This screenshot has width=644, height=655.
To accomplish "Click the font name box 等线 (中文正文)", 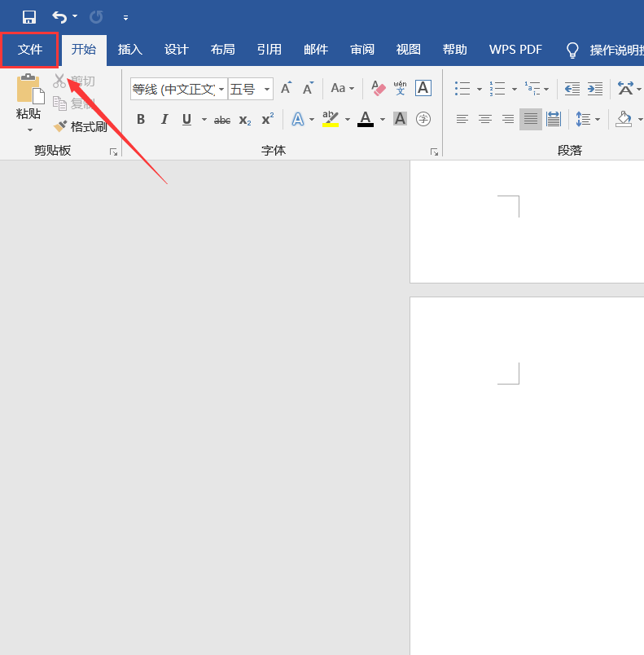I will 174,89.
